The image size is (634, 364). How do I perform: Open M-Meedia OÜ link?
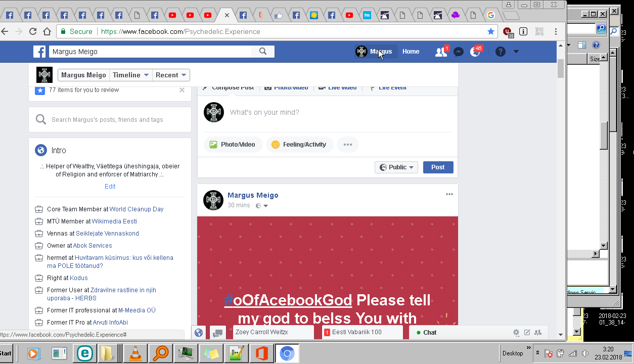point(137,310)
